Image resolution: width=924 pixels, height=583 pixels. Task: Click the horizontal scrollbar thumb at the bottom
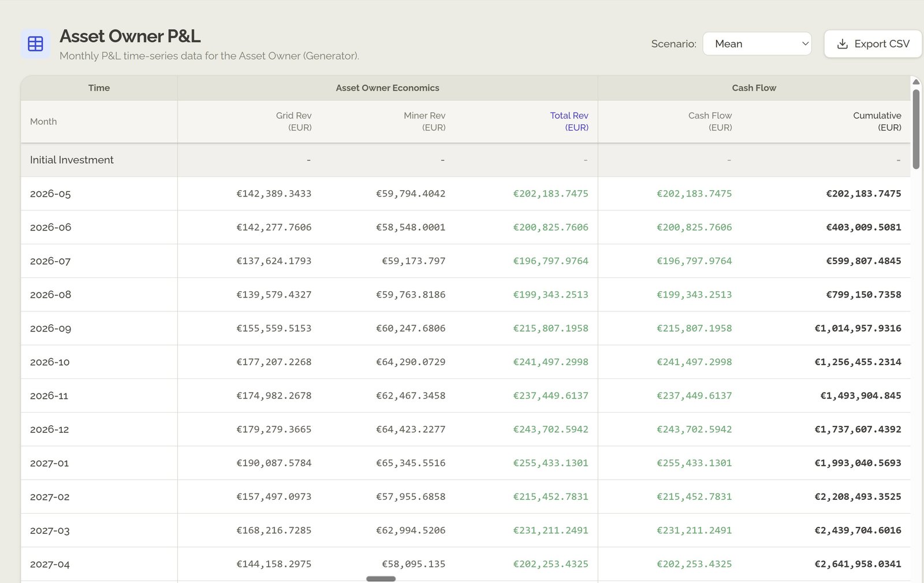381,578
